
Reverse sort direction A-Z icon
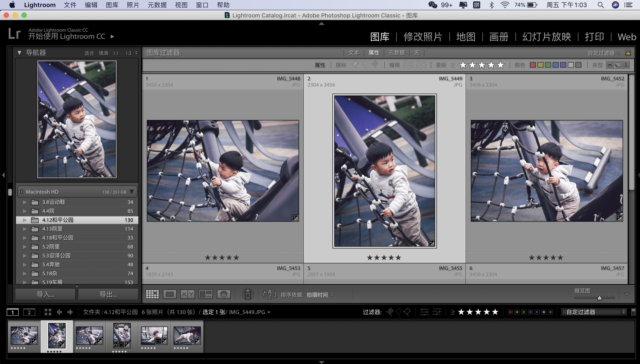269,294
